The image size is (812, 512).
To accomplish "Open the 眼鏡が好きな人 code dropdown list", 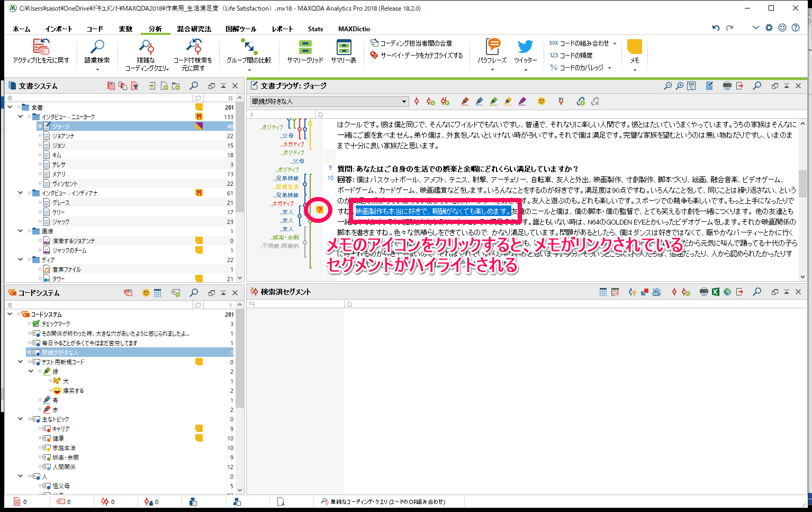I will tap(404, 102).
